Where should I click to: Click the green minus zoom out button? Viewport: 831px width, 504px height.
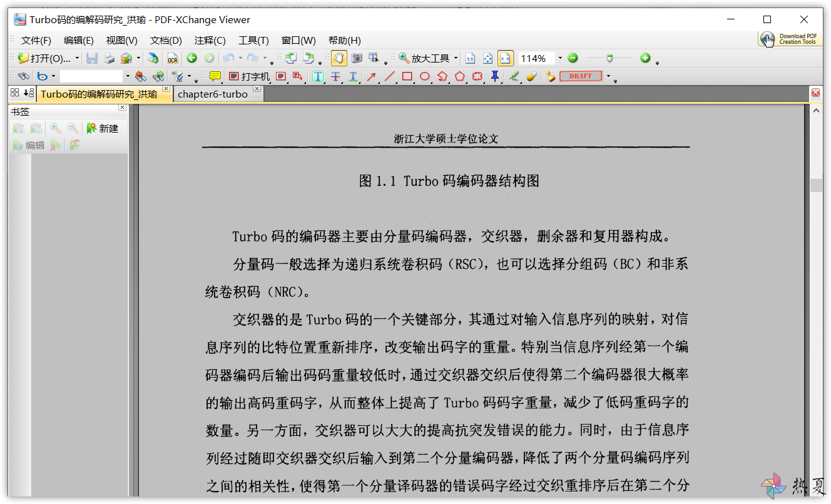pos(573,58)
